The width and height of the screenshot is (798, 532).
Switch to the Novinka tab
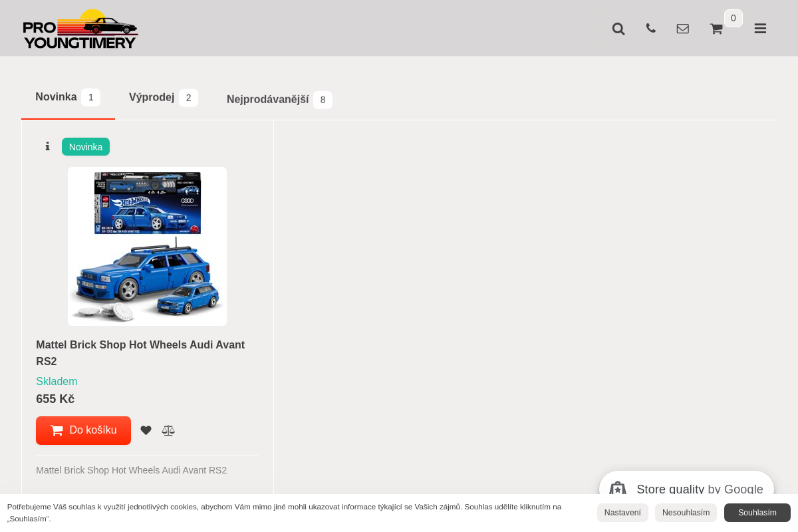point(68,97)
